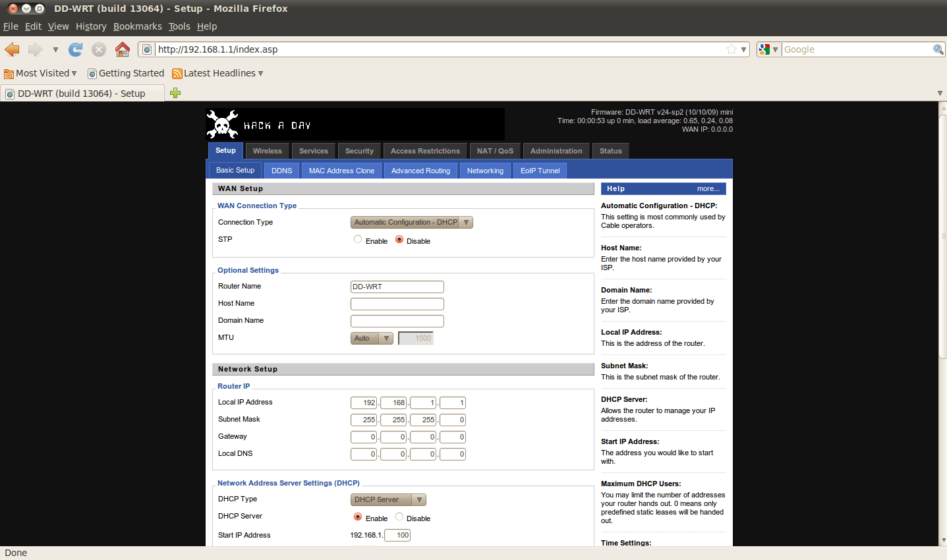Switch to the Services tab
Screen dimensions: 947x560
click(313, 151)
